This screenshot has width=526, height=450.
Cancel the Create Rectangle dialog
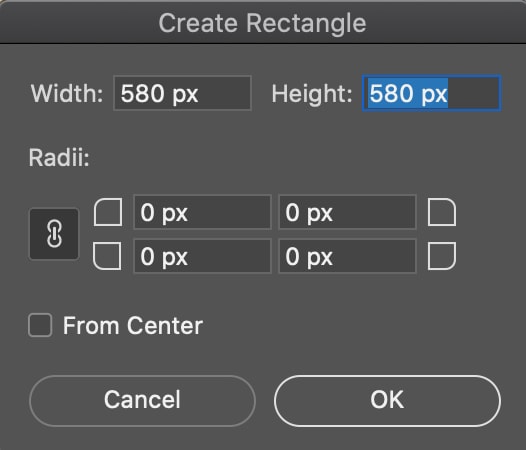coord(143,401)
